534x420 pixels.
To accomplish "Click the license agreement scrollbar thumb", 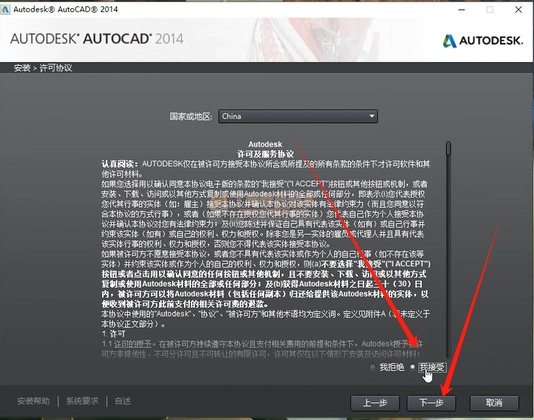I will [448, 149].
